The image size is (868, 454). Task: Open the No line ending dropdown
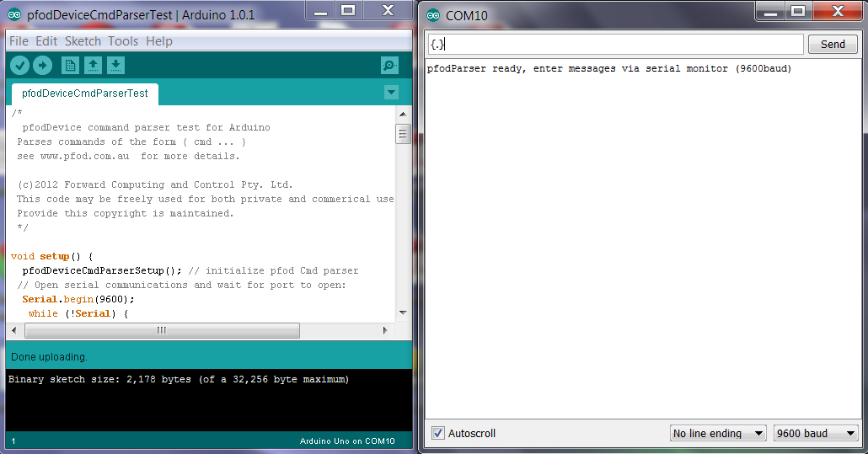717,433
